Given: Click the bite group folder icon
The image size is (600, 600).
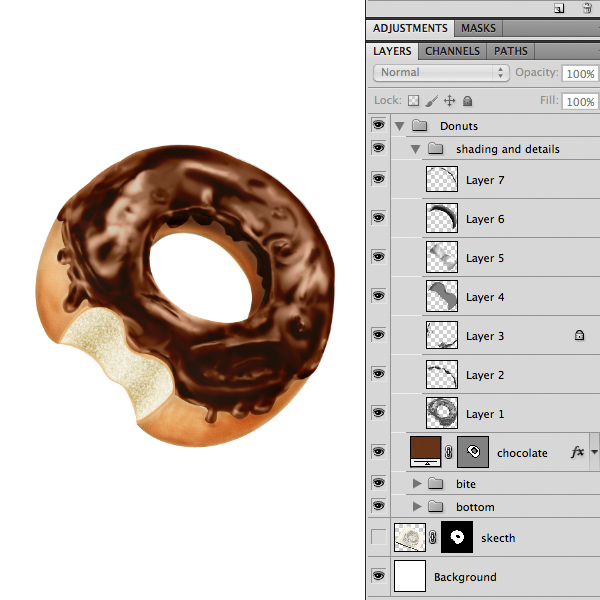Looking at the screenshot, I should [x=435, y=483].
